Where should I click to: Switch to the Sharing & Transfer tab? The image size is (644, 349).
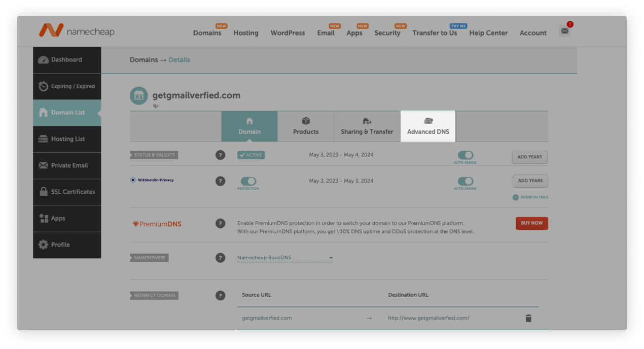367,126
